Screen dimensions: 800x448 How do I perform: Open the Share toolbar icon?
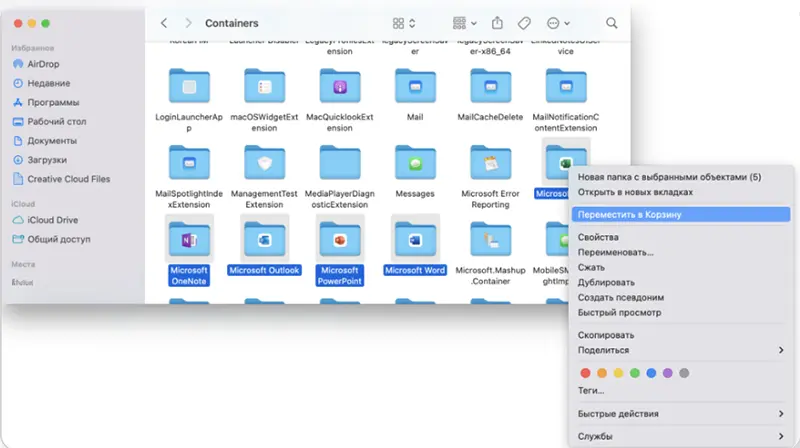[x=498, y=22]
